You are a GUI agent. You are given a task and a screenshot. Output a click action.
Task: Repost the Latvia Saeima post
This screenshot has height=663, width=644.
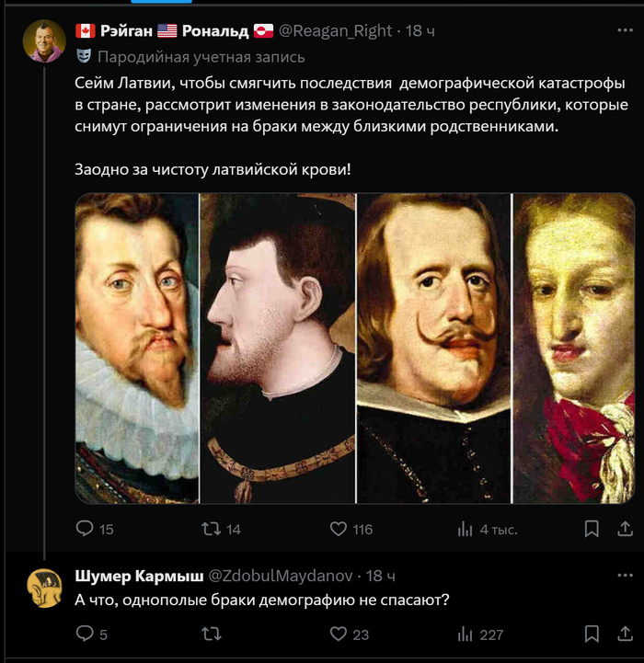[x=211, y=529]
